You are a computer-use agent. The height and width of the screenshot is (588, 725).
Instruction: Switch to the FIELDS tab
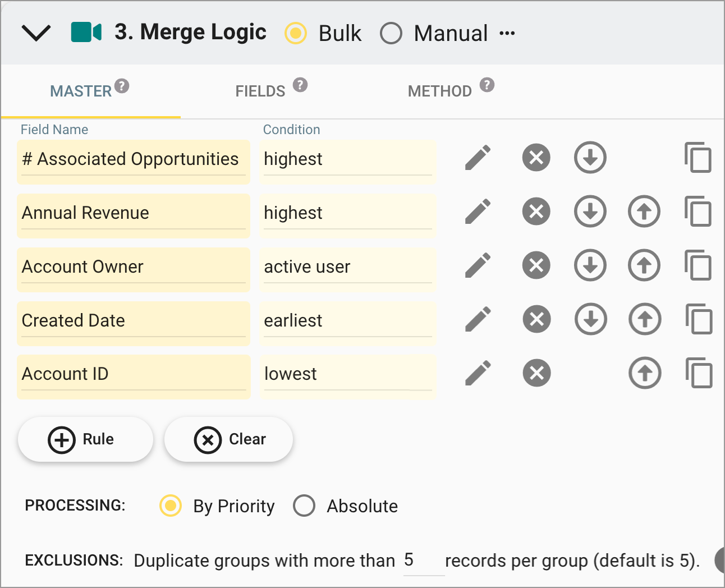point(259,90)
